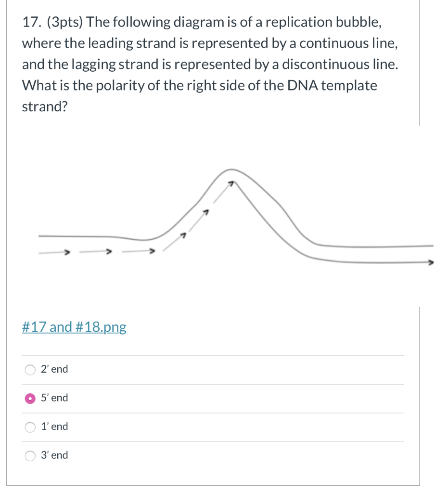This screenshot has height=493, width=448.
Task: Click the left dashed arrows below the strand
Action: [96, 251]
